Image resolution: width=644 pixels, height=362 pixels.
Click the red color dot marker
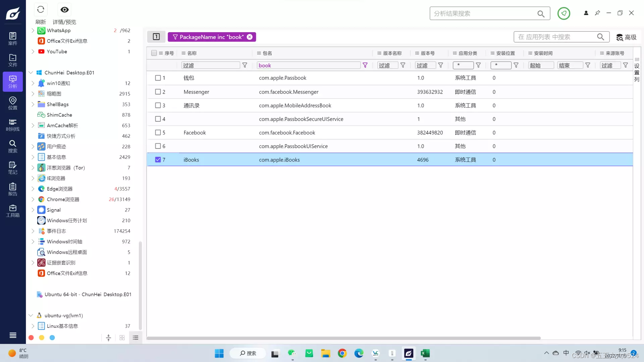click(x=31, y=338)
